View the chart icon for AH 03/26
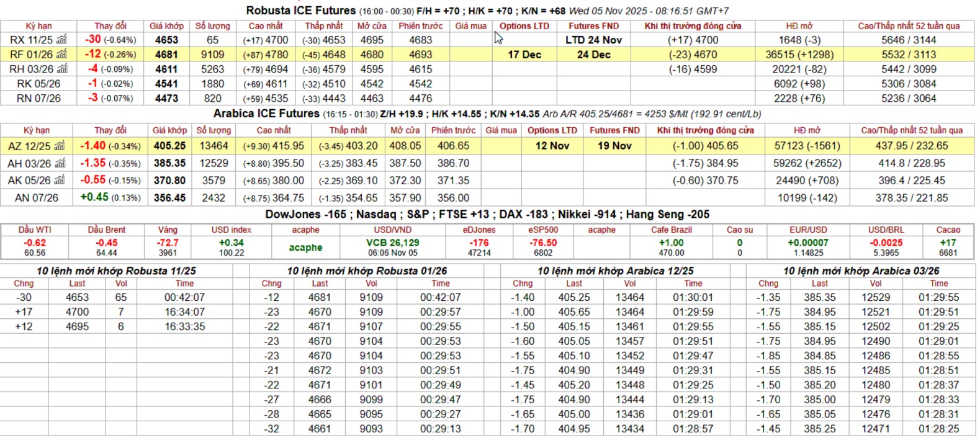The height and width of the screenshot is (438, 980). tap(60, 163)
